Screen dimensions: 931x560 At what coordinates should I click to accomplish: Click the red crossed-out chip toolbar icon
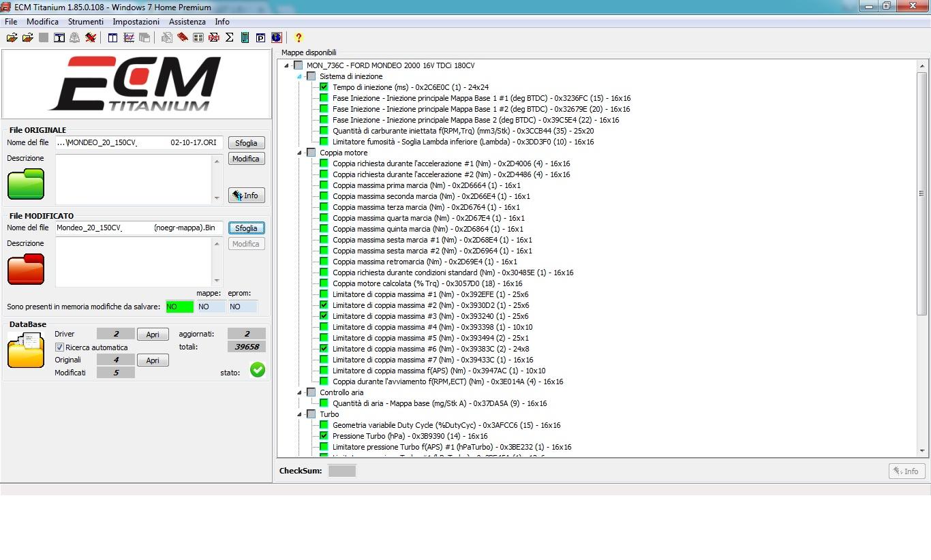[x=91, y=37]
